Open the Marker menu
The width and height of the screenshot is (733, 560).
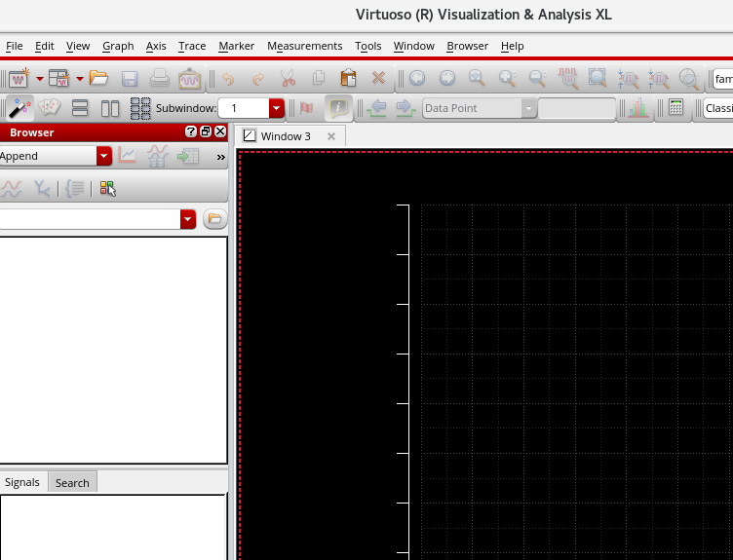pos(236,46)
